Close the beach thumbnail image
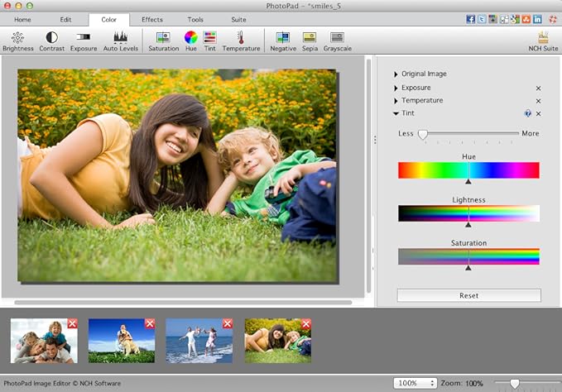Viewport: 562px width, 392px height. click(x=227, y=323)
